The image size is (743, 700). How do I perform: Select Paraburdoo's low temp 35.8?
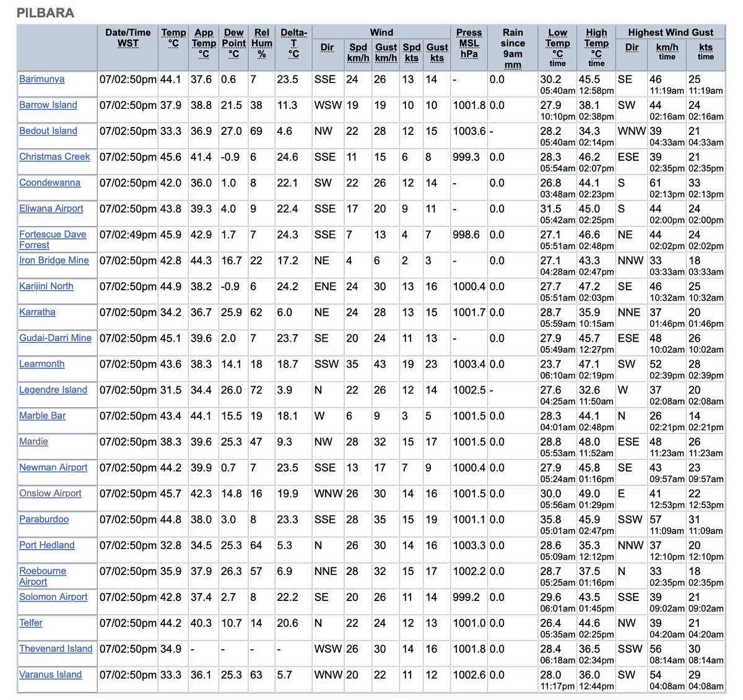coord(551,520)
